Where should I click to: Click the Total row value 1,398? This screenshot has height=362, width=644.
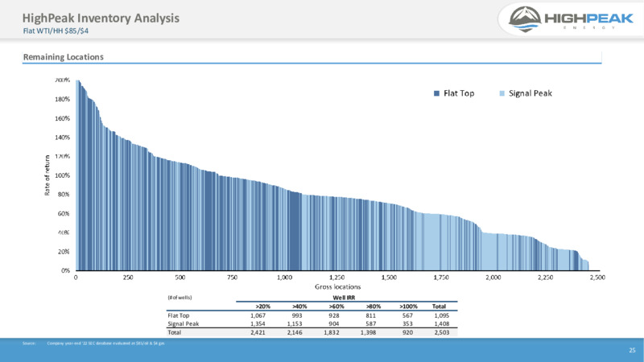(368, 332)
